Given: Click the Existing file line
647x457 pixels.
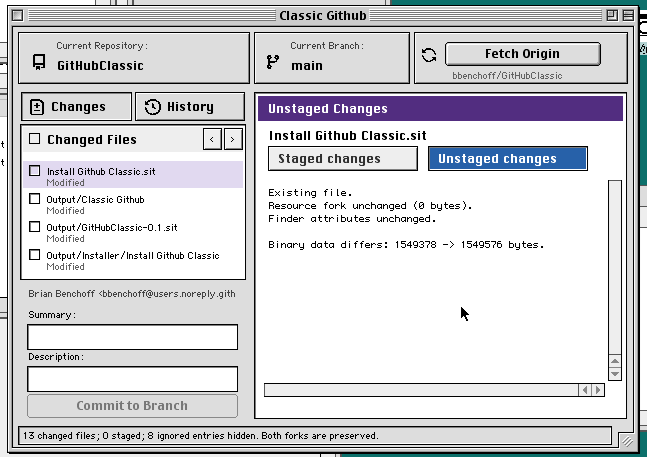Looking at the screenshot, I should click(310, 193).
